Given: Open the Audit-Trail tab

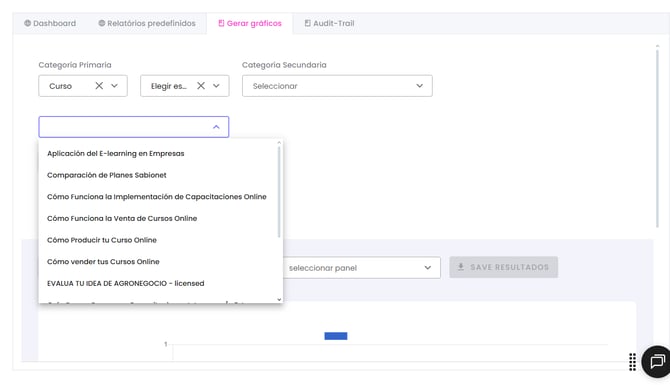Looking at the screenshot, I should (x=329, y=24).
